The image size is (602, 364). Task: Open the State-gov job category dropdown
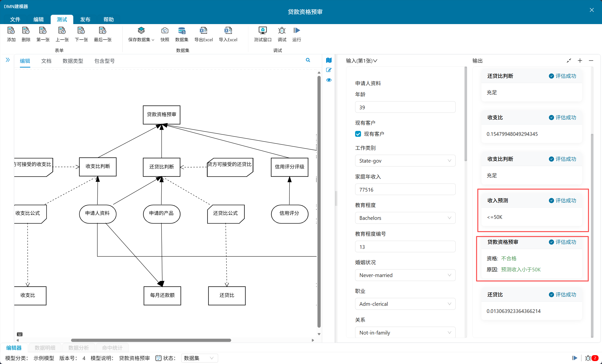pos(405,161)
